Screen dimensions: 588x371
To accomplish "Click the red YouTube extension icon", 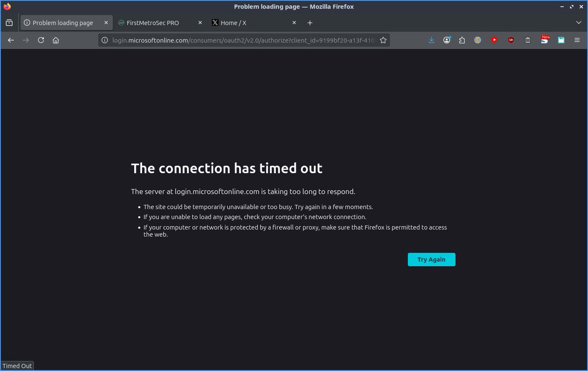I will 494,40.
